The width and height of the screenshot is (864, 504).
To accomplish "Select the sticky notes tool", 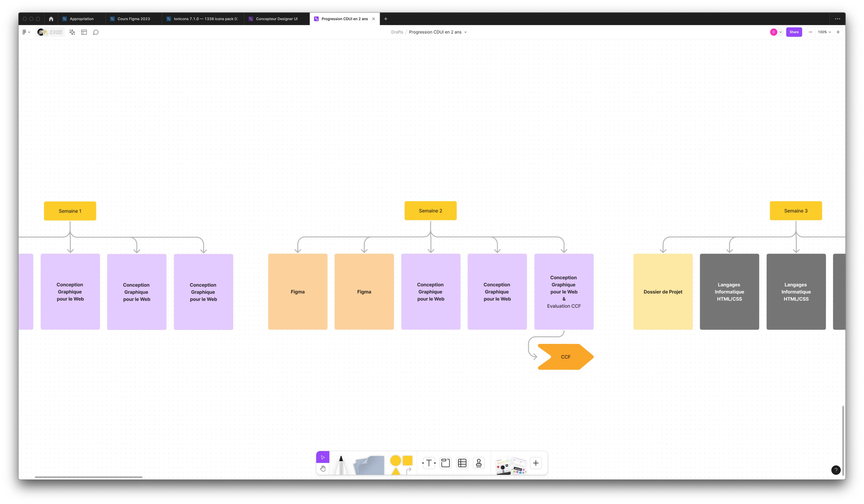I will point(369,465).
